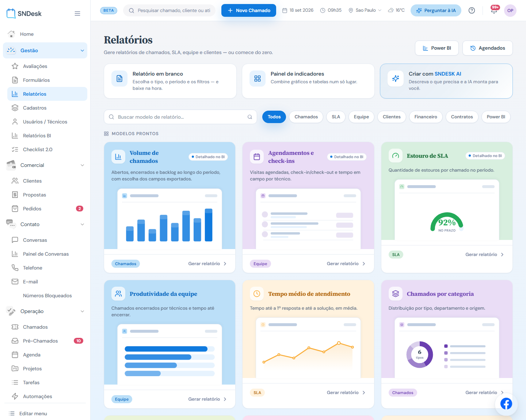Click the Perguntar à IA button

pos(436,10)
